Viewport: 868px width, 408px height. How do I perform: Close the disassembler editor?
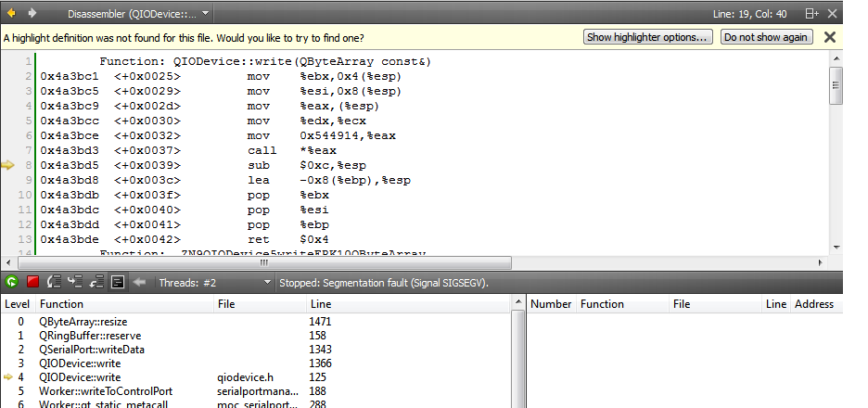click(832, 14)
